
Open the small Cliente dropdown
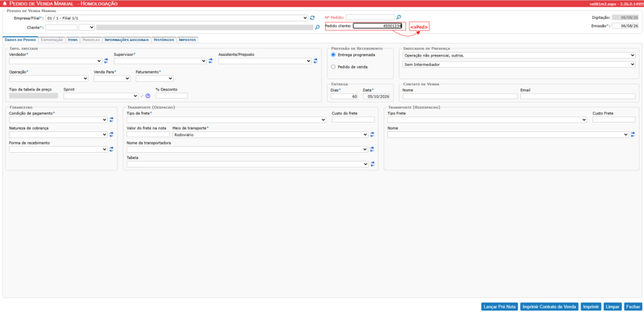pyautogui.click(x=87, y=28)
